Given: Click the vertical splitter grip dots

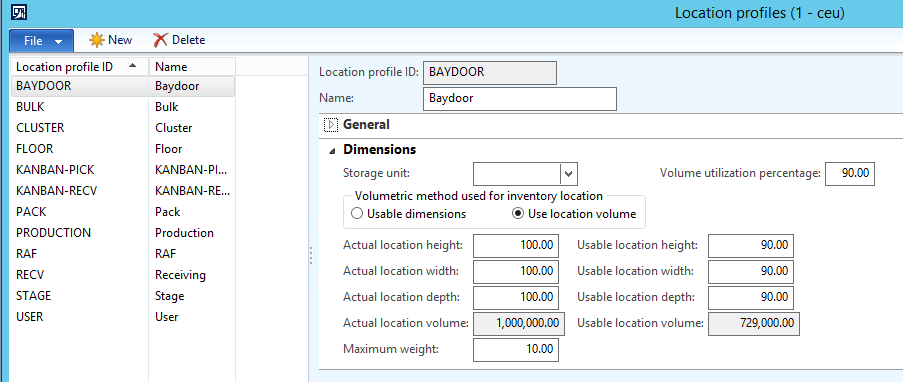Looking at the screenshot, I should (311, 256).
